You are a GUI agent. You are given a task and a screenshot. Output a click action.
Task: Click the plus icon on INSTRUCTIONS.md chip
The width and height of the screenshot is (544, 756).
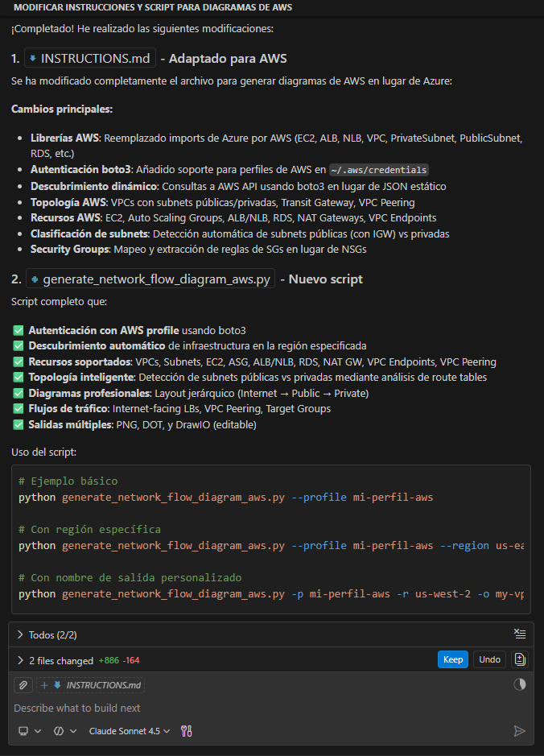tap(45, 685)
